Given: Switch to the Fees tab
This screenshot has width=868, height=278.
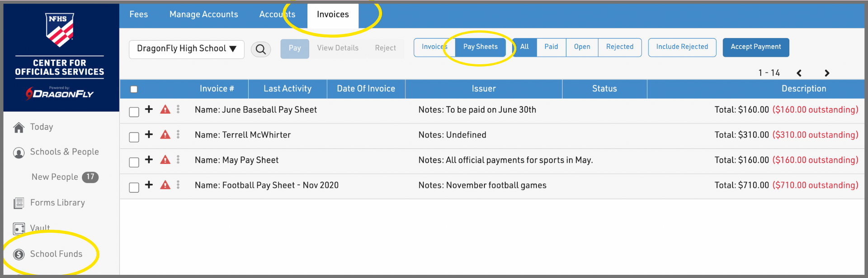Looking at the screenshot, I should pos(138,14).
